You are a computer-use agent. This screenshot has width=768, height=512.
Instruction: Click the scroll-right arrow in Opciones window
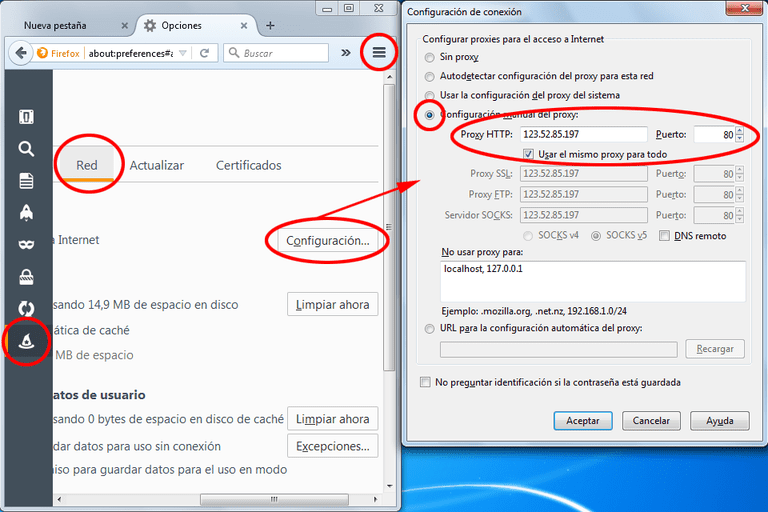point(376,499)
